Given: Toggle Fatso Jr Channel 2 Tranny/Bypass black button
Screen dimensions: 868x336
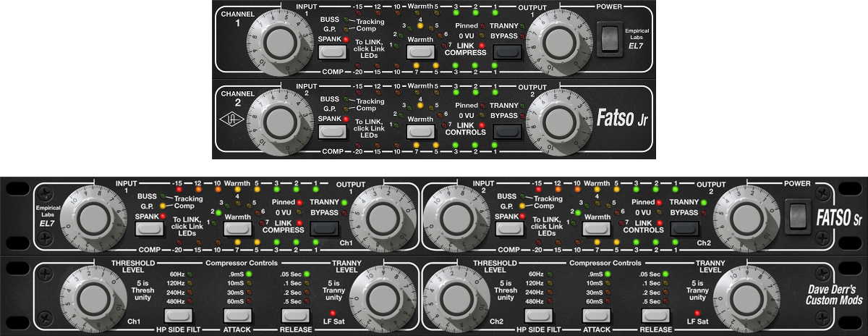Looking at the screenshot, I should 506,132.
